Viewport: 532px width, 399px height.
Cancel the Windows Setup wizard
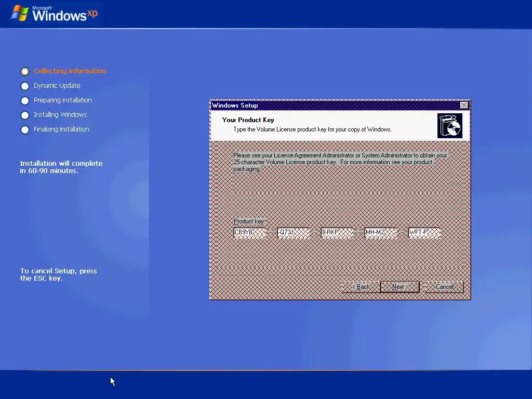[x=444, y=287]
